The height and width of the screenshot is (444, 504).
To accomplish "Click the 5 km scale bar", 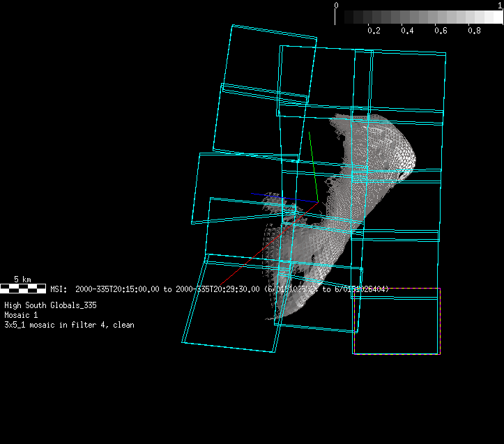I will click(x=23, y=288).
